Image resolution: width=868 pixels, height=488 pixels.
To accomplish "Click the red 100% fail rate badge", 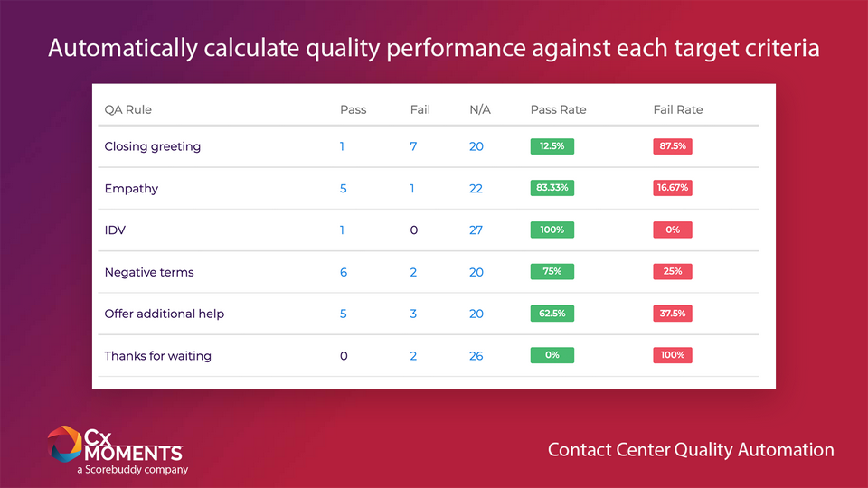I will [x=673, y=355].
